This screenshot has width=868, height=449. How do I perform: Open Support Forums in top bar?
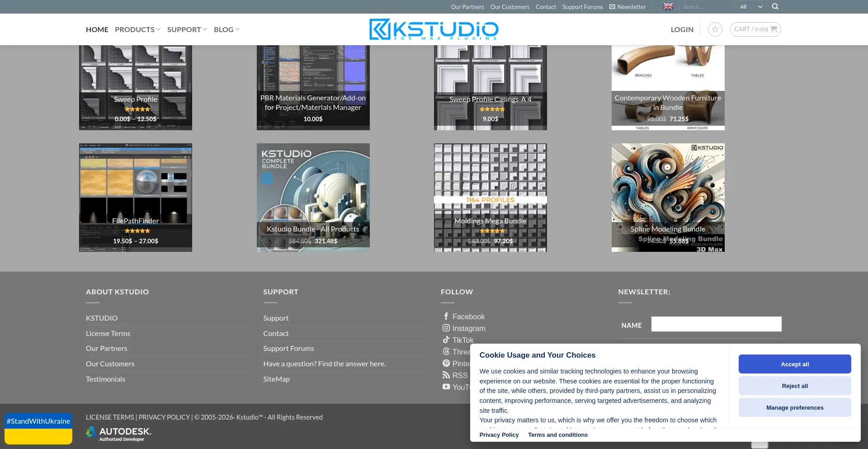point(583,7)
